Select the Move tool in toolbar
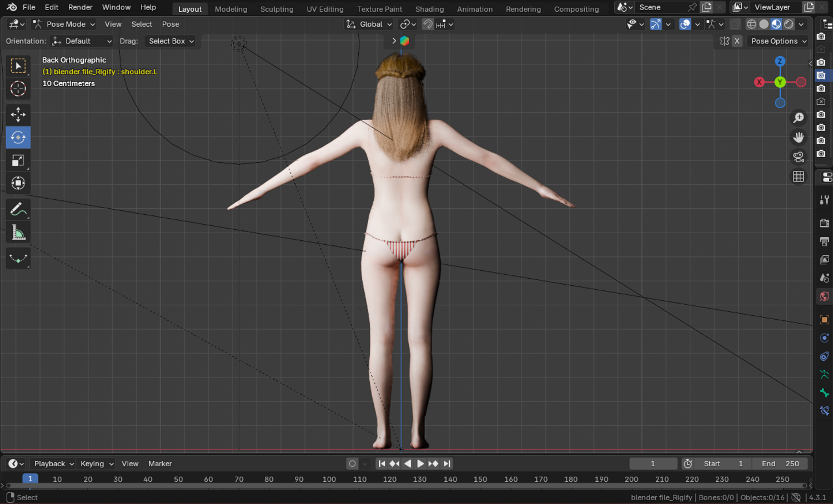 pos(18,114)
